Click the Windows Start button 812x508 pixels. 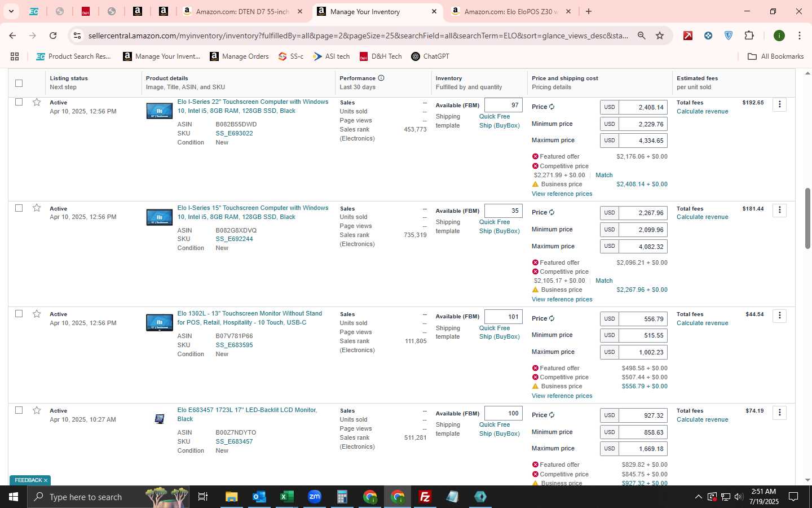pyautogui.click(x=13, y=497)
